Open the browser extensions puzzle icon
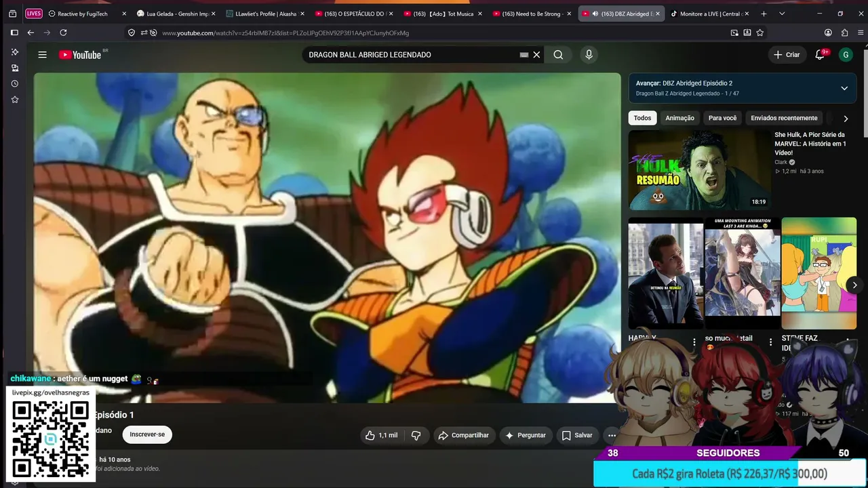 tap(844, 33)
